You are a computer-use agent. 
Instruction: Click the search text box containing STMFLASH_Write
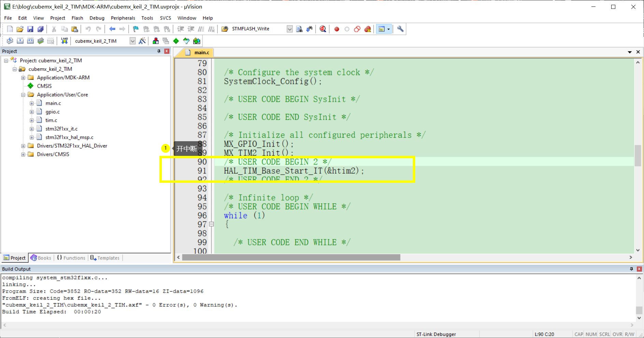coord(258,29)
